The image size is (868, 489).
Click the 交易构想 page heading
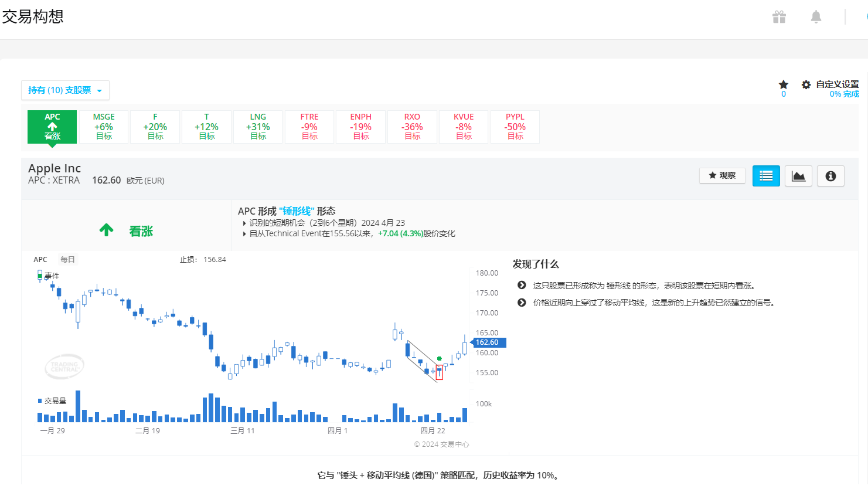[x=33, y=16]
